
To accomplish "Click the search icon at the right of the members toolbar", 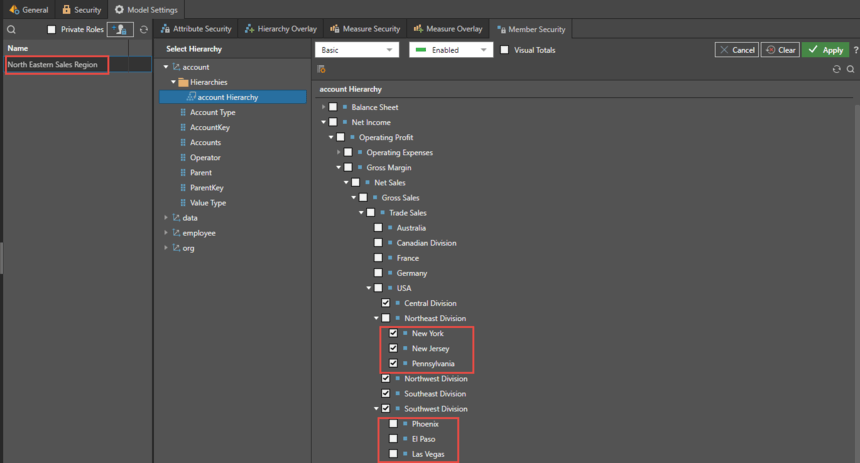I will point(850,69).
